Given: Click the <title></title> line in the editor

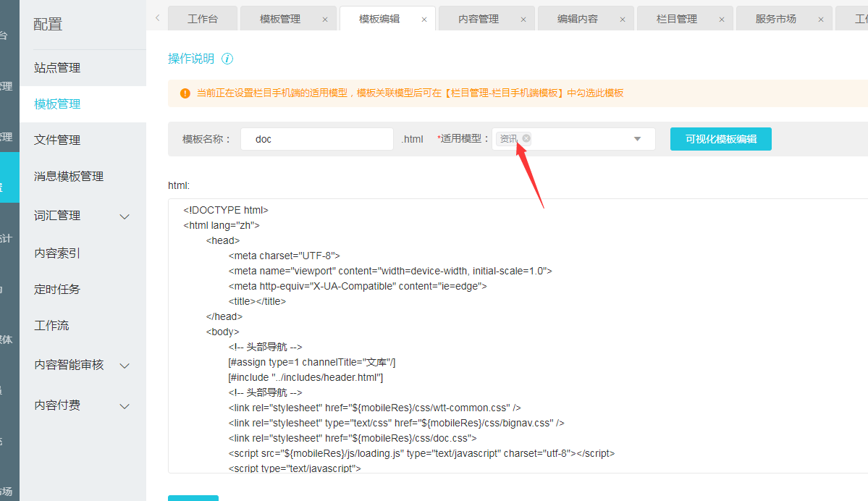Looking at the screenshot, I should point(257,302).
